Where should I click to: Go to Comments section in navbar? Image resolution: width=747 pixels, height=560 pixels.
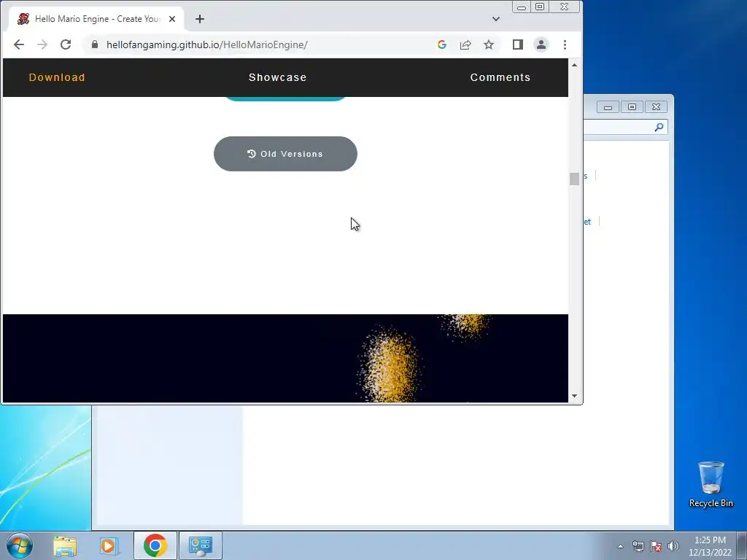click(x=500, y=77)
